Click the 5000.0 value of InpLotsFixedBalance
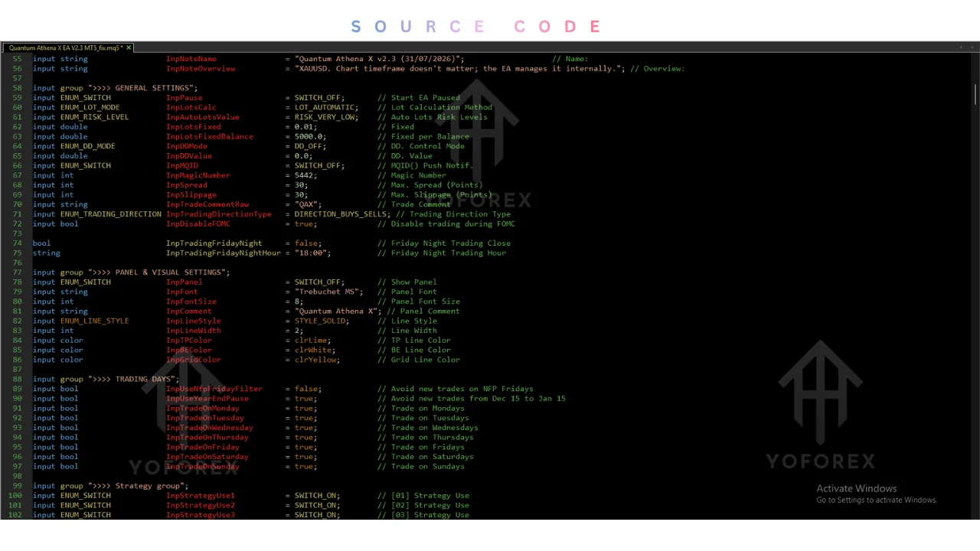Screen dimensions: 980x551 pos(309,137)
